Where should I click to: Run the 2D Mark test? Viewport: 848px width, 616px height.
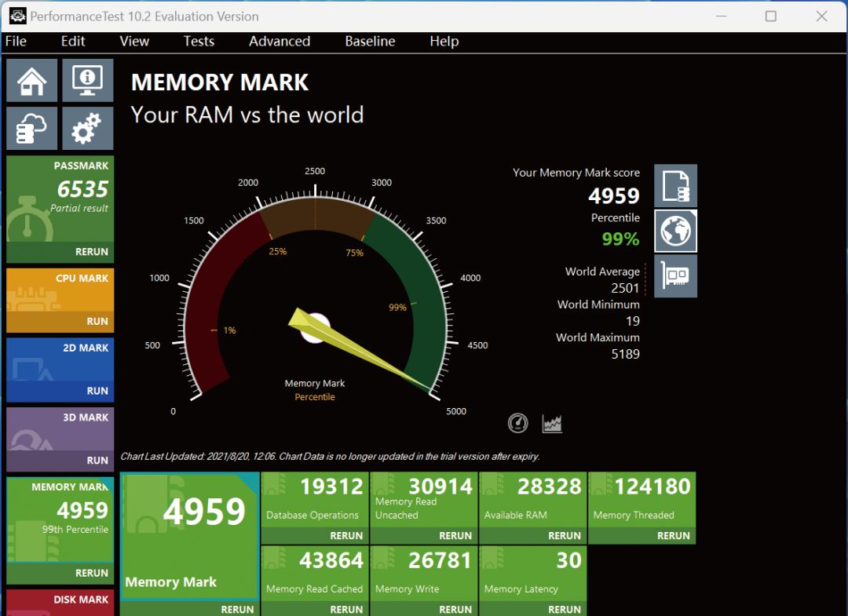point(60,391)
